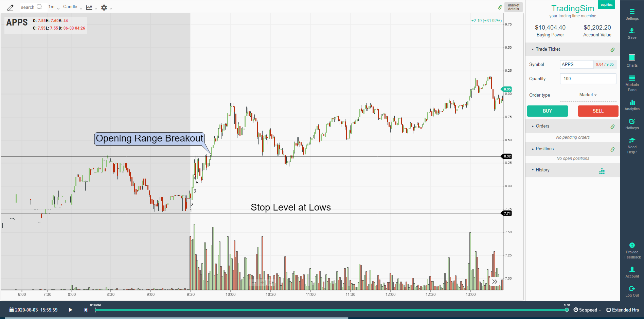Open the History trade log chart icon
644x319 pixels.
point(602,171)
